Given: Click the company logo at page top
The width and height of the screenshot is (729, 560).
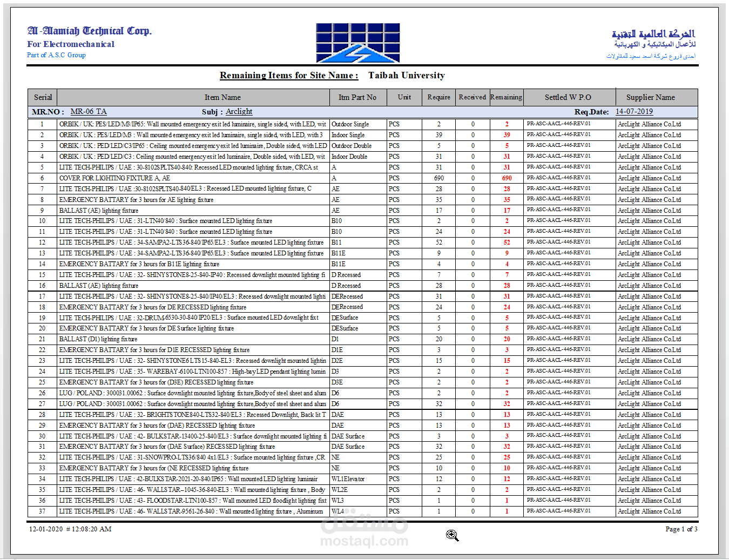Looking at the screenshot, I should pos(358,43).
